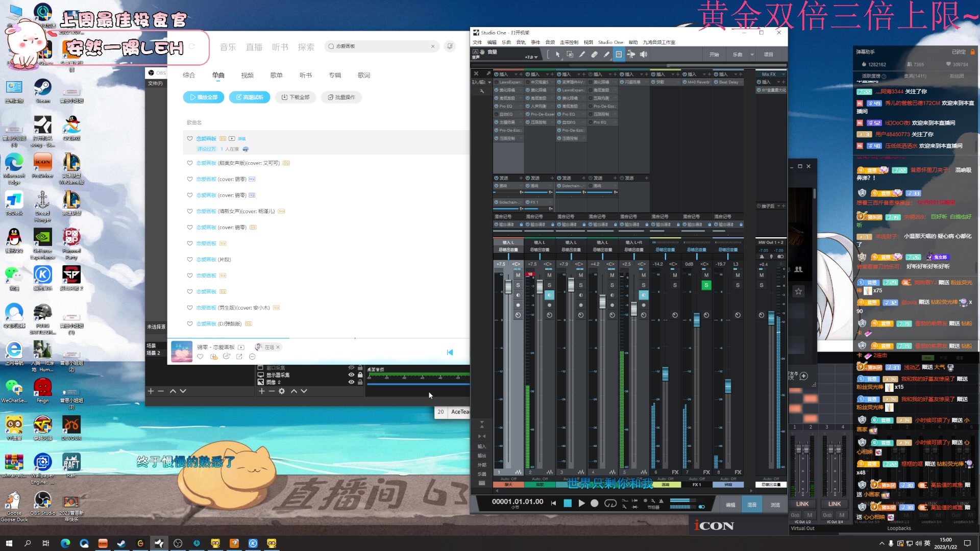Select the Eraser tool in Studio One
This screenshot has height=551, width=980.
click(x=594, y=55)
